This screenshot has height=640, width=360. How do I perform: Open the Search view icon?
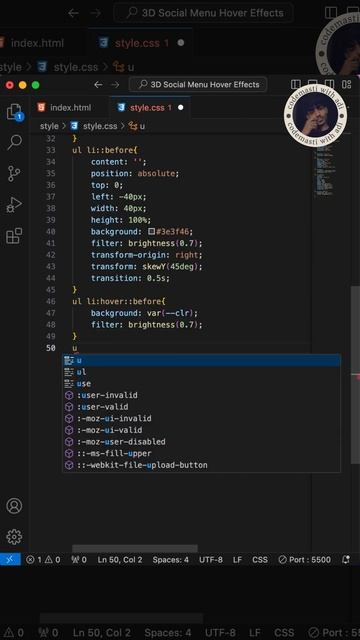point(14,142)
